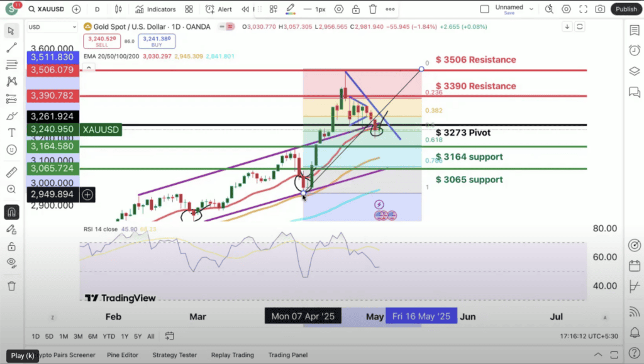This screenshot has width=644, height=364.
Task: Expand the bottom panel with chevron
Action: pyautogui.click(x=598, y=355)
